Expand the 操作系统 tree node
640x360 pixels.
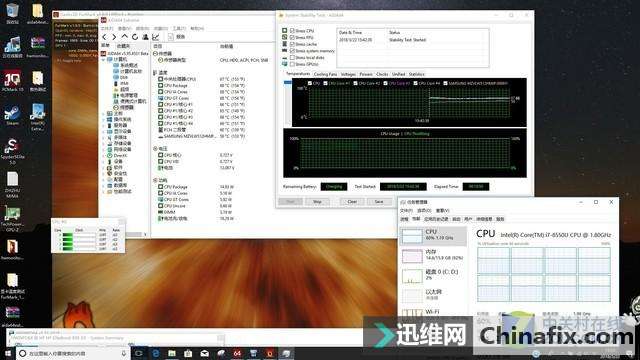pos(104,120)
